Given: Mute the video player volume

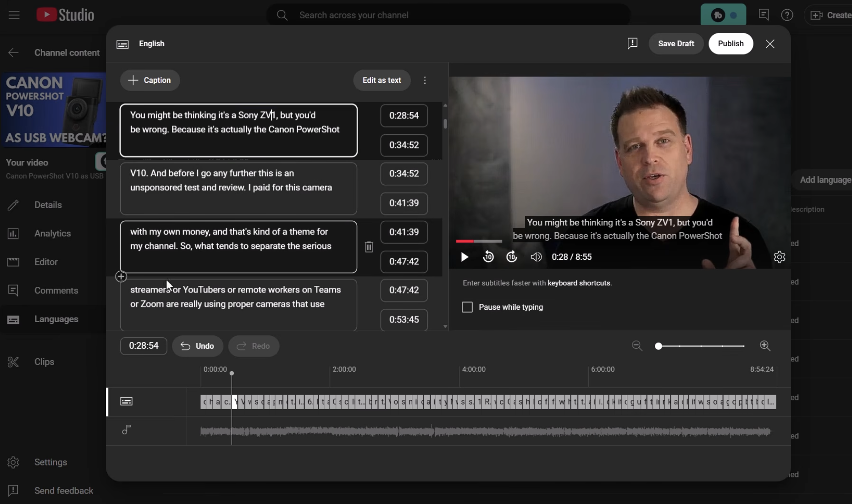Looking at the screenshot, I should coord(536,257).
